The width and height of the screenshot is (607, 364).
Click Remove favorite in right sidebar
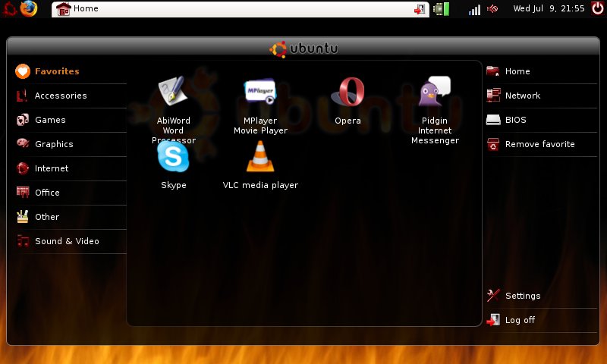pos(539,144)
